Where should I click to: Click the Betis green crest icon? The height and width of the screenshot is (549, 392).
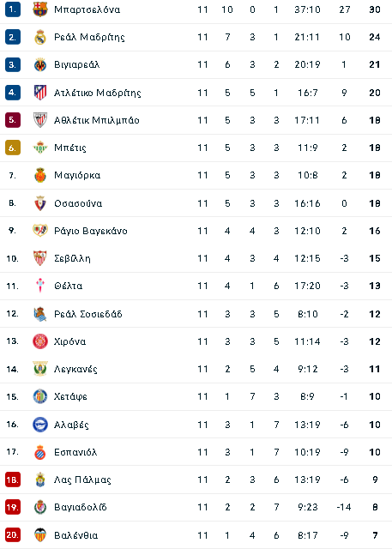point(40,148)
